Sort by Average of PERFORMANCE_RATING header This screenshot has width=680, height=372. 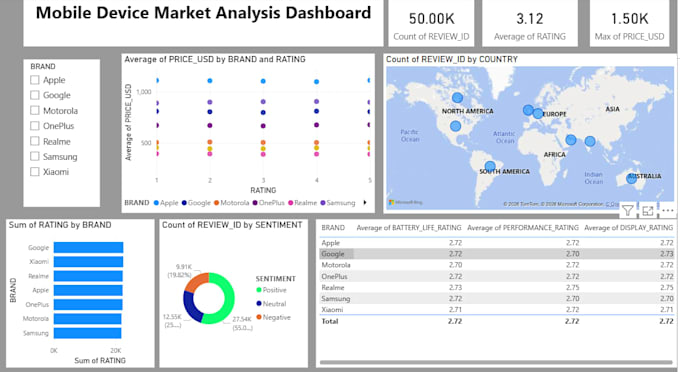tap(523, 228)
